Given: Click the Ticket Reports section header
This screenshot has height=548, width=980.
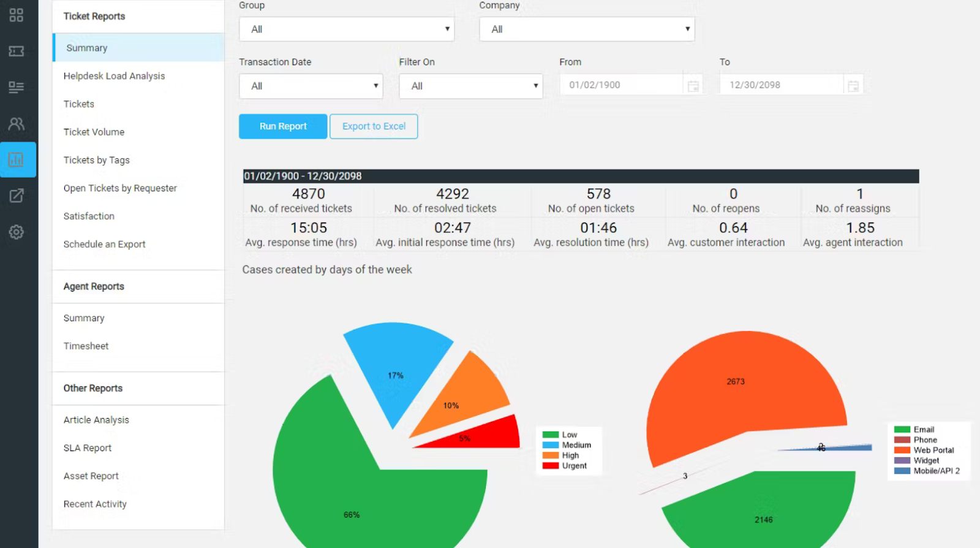Looking at the screenshot, I should coord(94,17).
